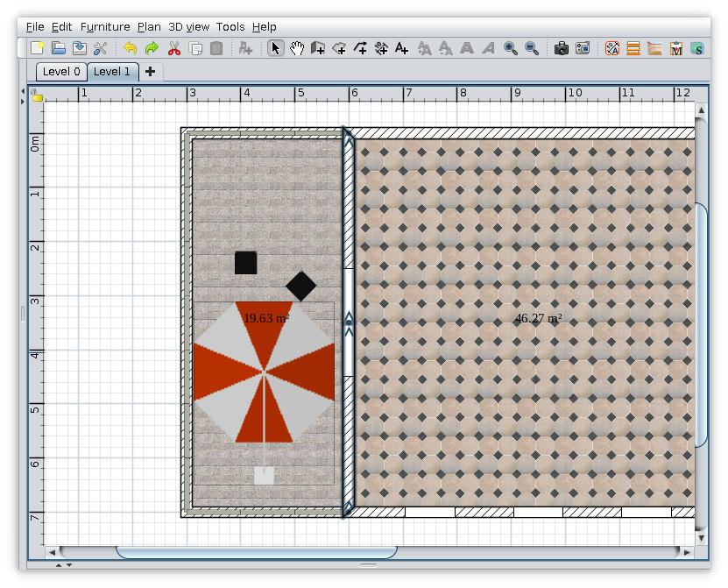Select the small light gray square item
The image size is (728, 588).
point(265,476)
